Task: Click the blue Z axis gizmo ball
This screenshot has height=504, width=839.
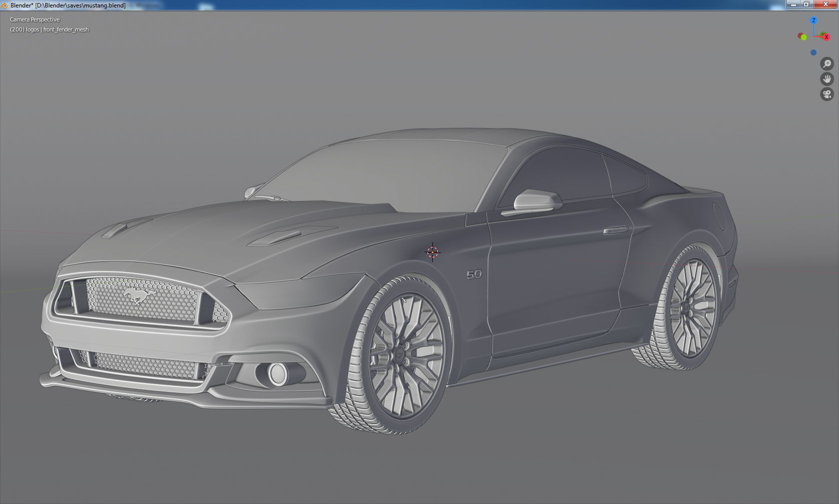Action: point(814,20)
